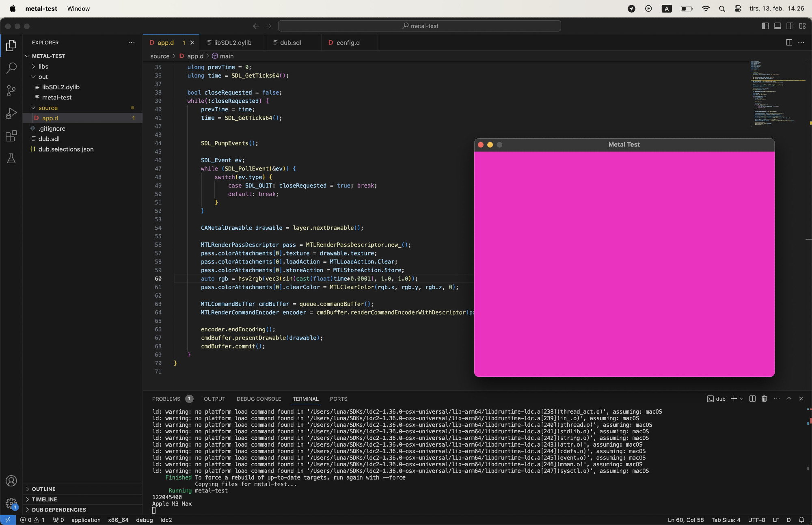Open the Apple menu

tap(13, 9)
